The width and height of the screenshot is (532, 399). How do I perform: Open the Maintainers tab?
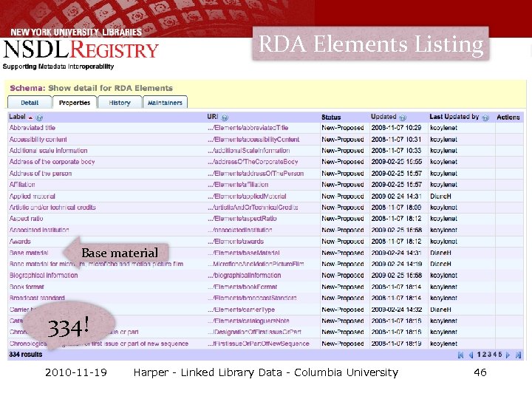[x=165, y=103]
